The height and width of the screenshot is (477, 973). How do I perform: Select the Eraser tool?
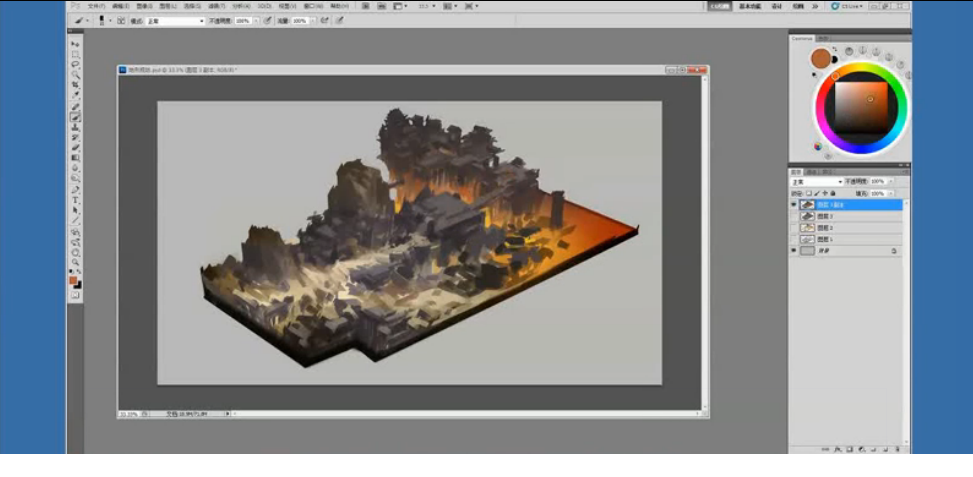[76, 148]
